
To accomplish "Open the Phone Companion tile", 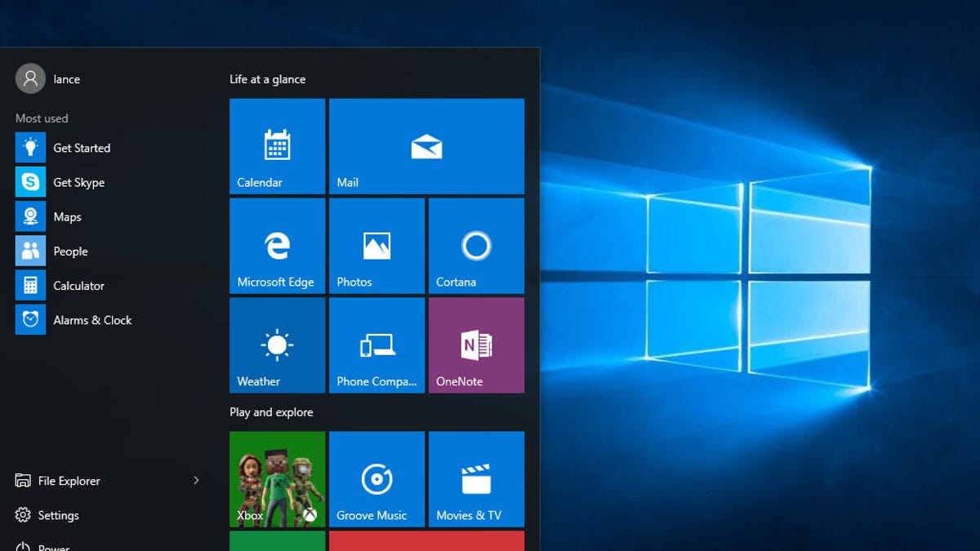I will coord(376,344).
